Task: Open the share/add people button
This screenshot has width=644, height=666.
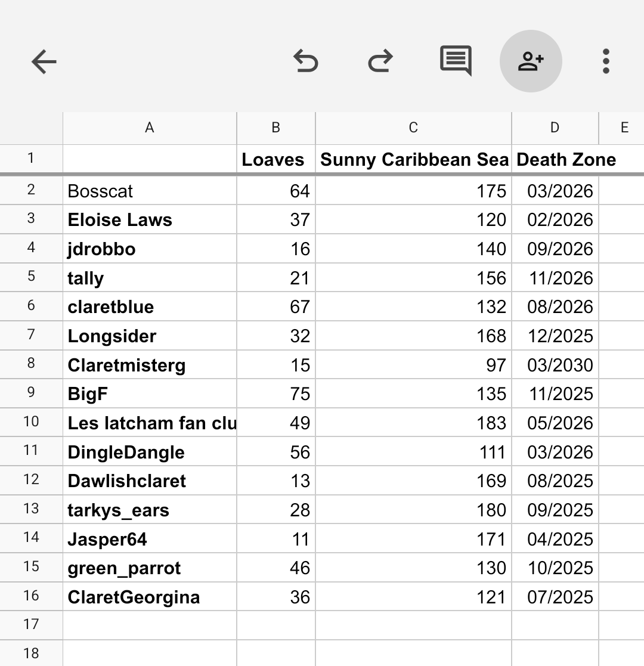Action: 531,61
